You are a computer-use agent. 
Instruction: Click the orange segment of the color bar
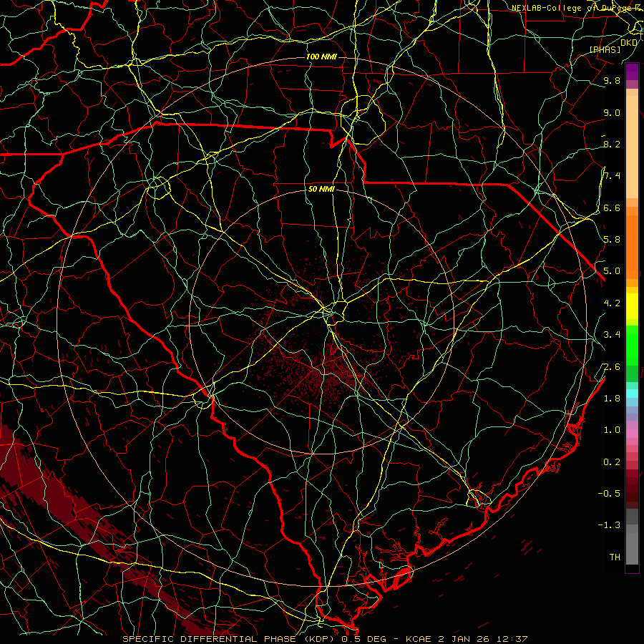(x=632, y=247)
